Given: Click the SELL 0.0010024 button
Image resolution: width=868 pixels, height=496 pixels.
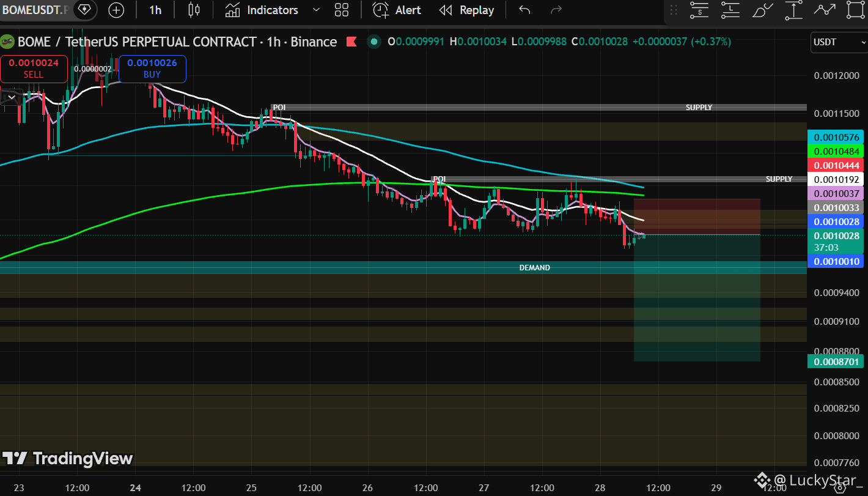Looking at the screenshot, I should coord(34,68).
